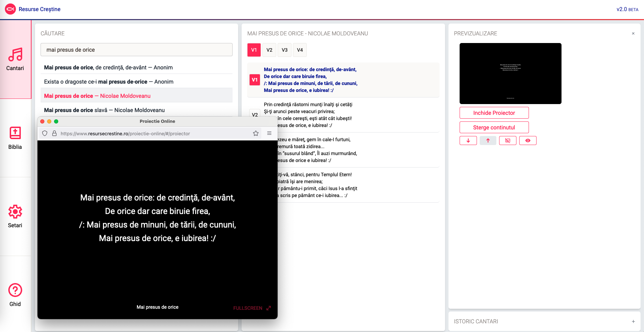Select result 'Mai presus de orice — Nicolae Moldoveanu'
This screenshot has width=644, height=332.
(137, 96)
